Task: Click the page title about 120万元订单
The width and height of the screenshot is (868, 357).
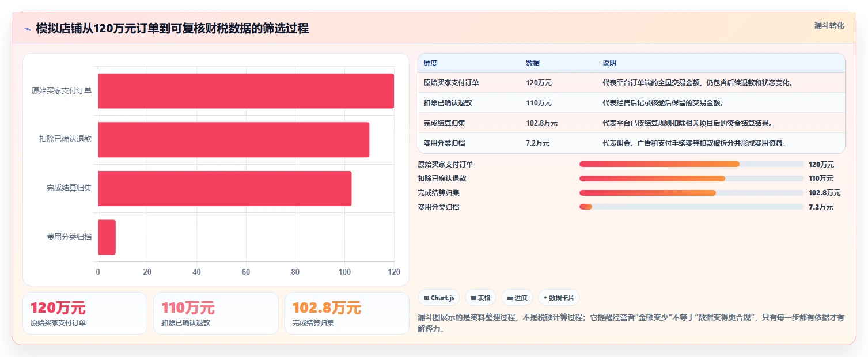Action: (172, 29)
